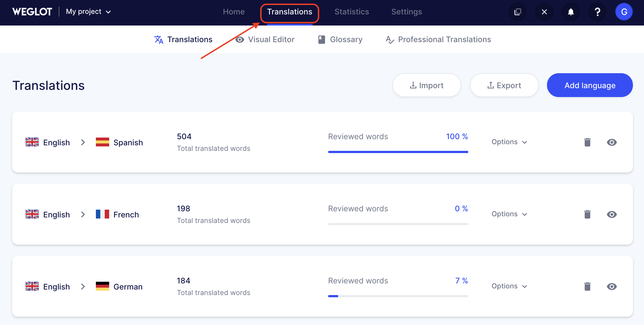Open the help question mark icon

(597, 12)
